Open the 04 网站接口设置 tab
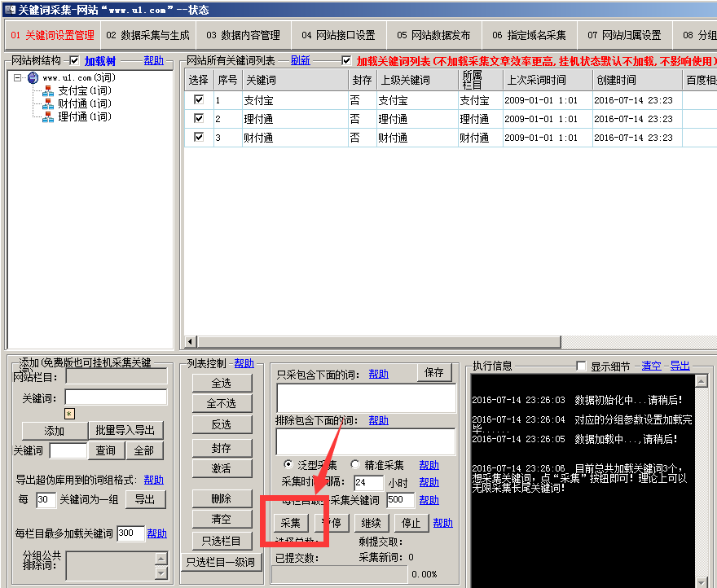This screenshot has height=588, width=717. 338,35
